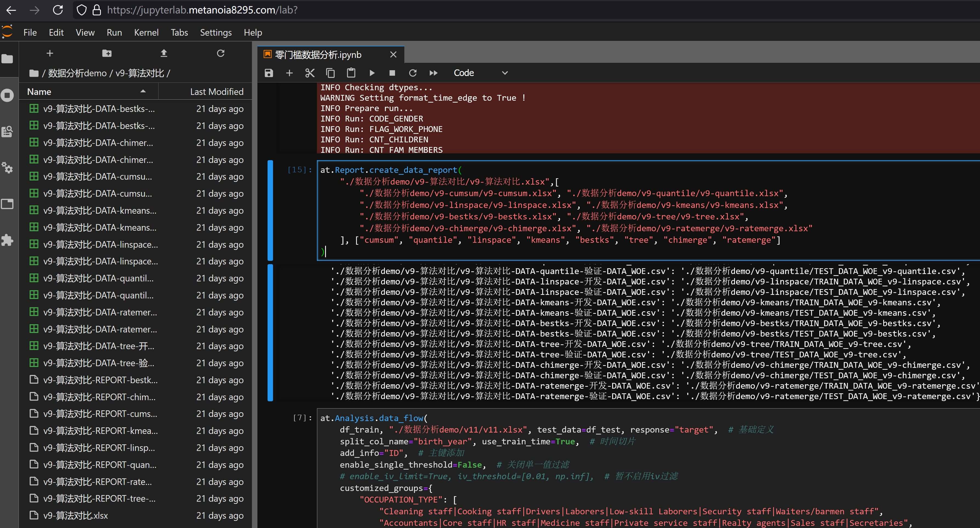Sort files by Name column header
This screenshot has height=528, width=980.
[x=39, y=92]
